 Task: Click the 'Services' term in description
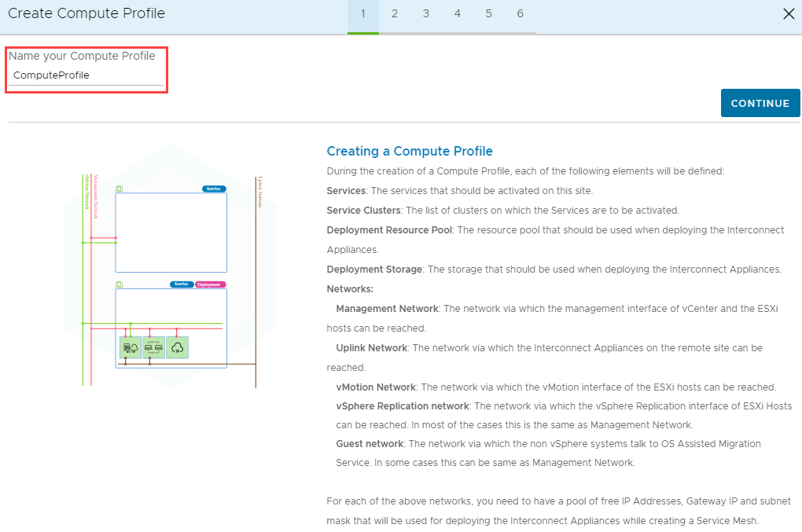(x=346, y=191)
